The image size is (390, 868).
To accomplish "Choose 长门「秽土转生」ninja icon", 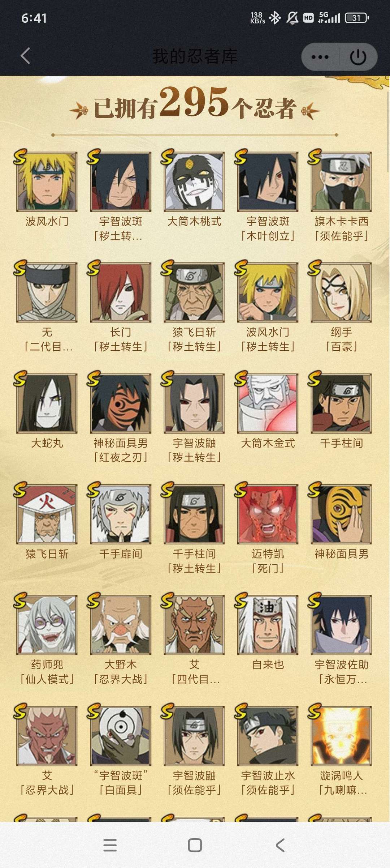I will coord(121,292).
